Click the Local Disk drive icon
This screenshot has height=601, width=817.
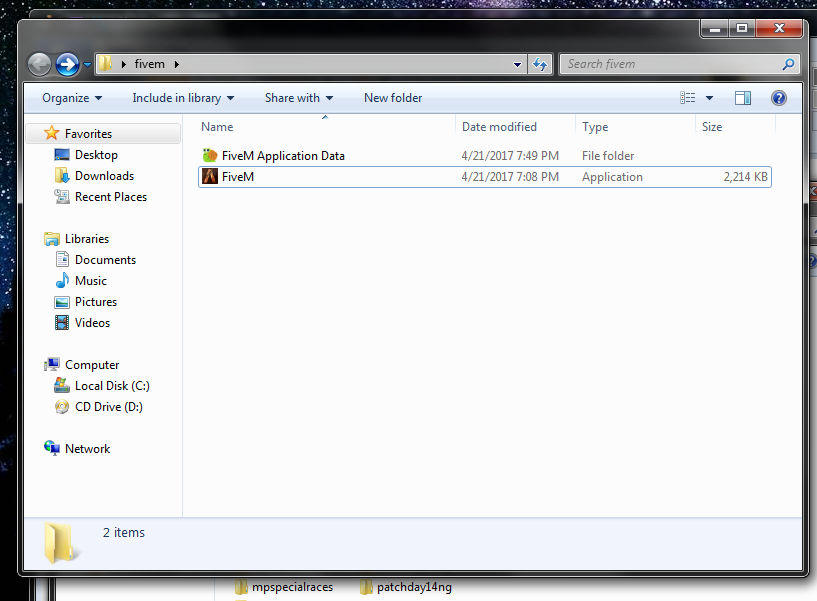click(x=62, y=385)
